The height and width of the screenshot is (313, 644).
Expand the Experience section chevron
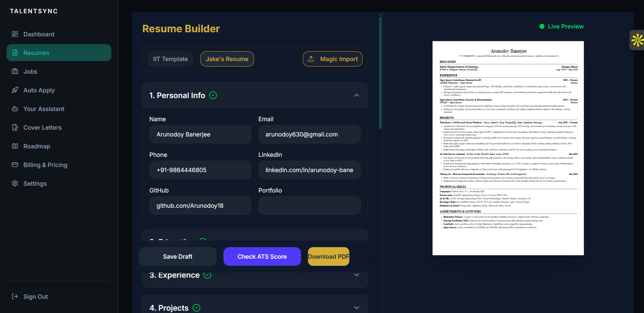click(x=356, y=275)
